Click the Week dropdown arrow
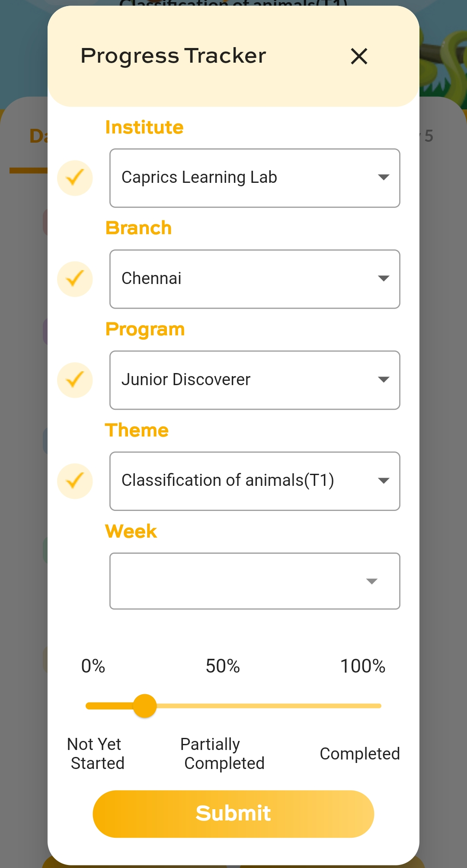 click(372, 581)
